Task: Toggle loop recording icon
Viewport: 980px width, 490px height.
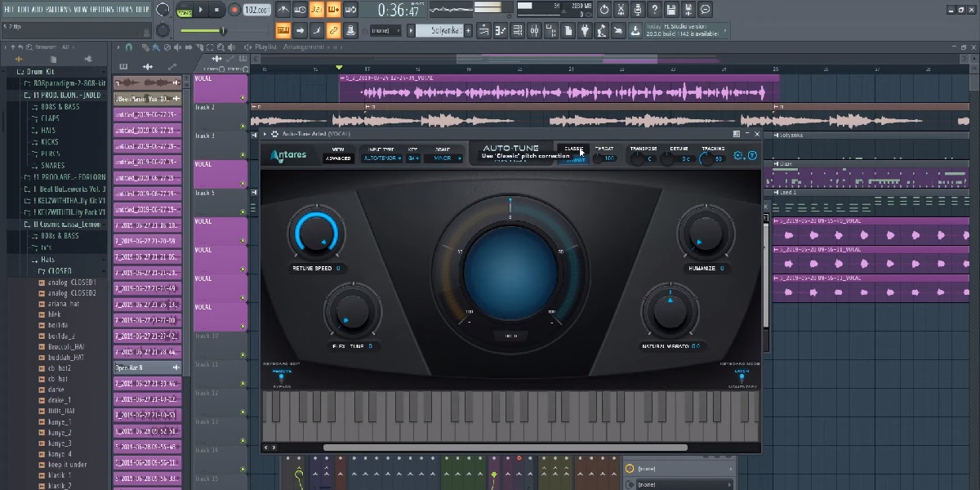Action: [350, 10]
